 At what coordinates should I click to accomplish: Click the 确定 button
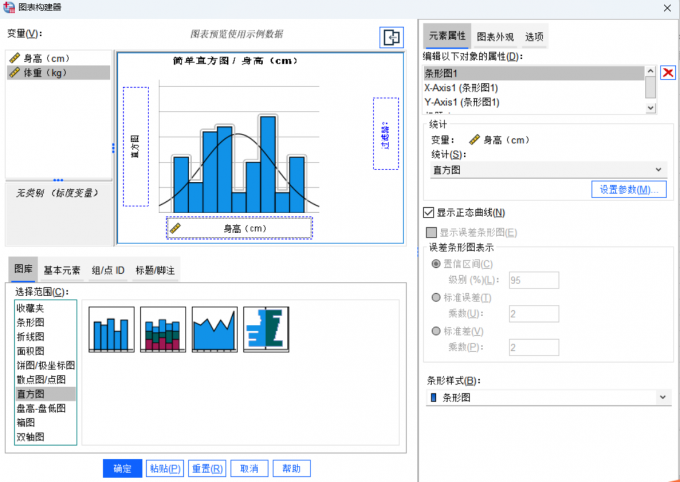coord(122,469)
